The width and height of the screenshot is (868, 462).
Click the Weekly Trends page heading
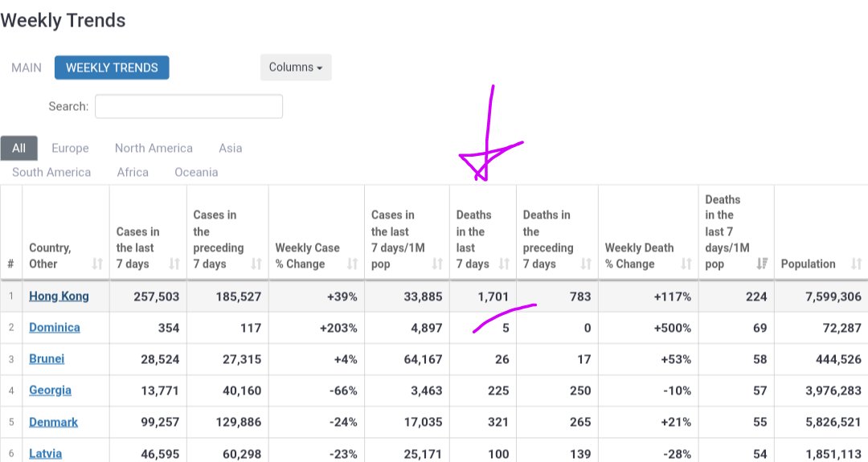pyautogui.click(x=63, y=20)
